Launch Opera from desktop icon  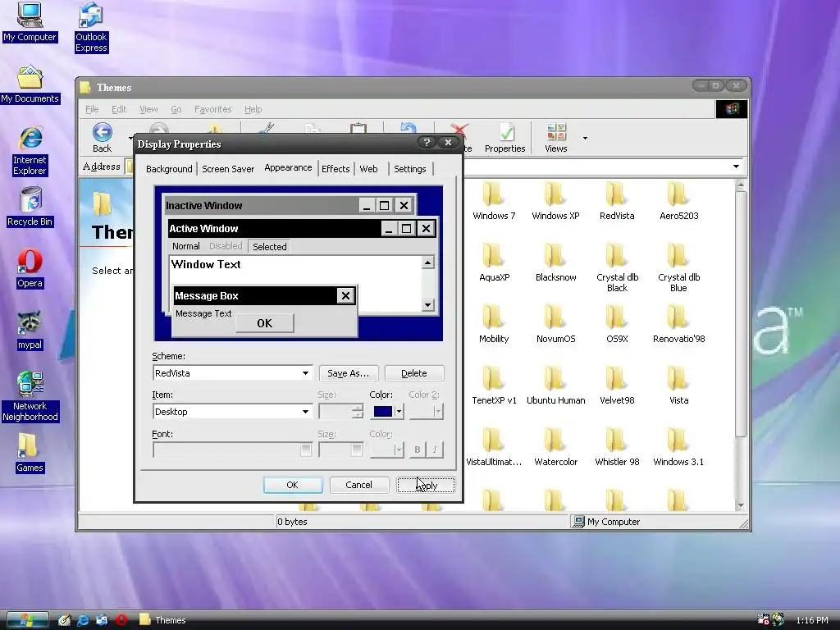[x=30, y=269]
